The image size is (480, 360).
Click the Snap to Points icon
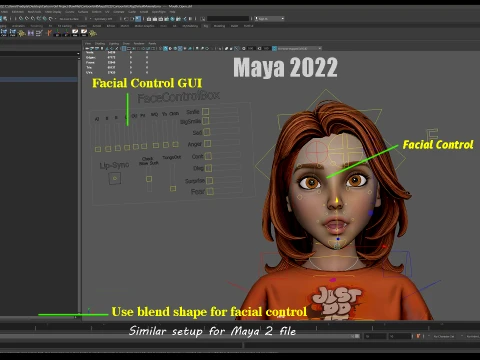[x=32, y=18]
